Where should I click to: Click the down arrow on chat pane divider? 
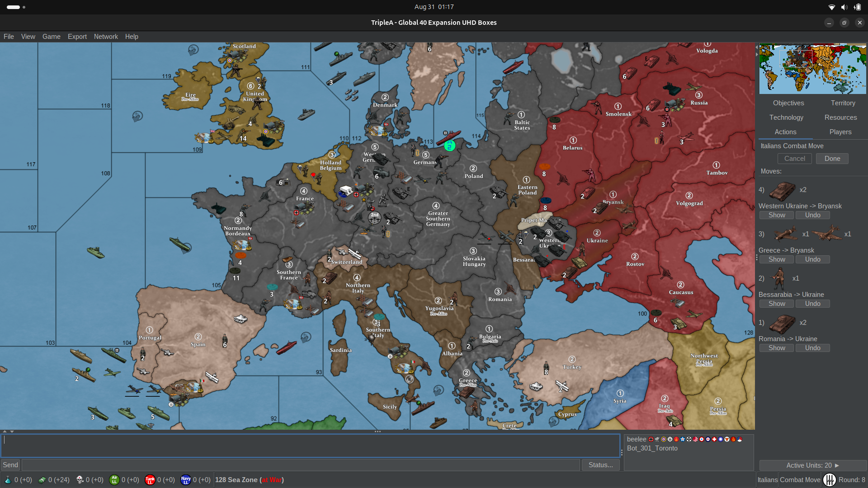point(12,432)
